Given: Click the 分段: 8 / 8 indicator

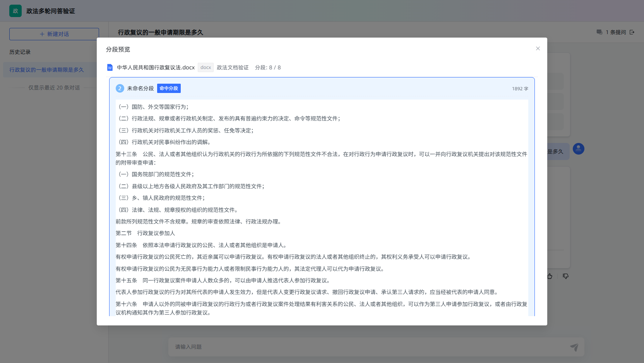Looking at the screenshot, I should (x=268, y=67).
